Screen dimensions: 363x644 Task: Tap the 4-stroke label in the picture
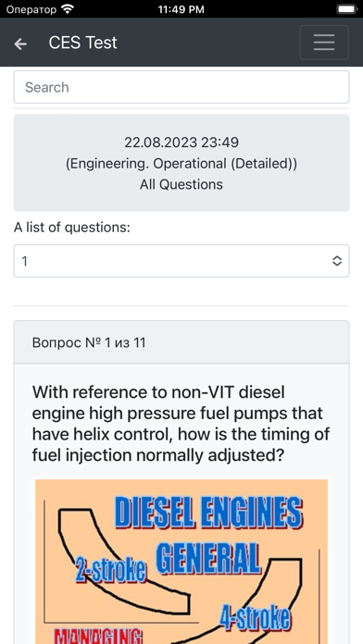[x=254, y=617]
